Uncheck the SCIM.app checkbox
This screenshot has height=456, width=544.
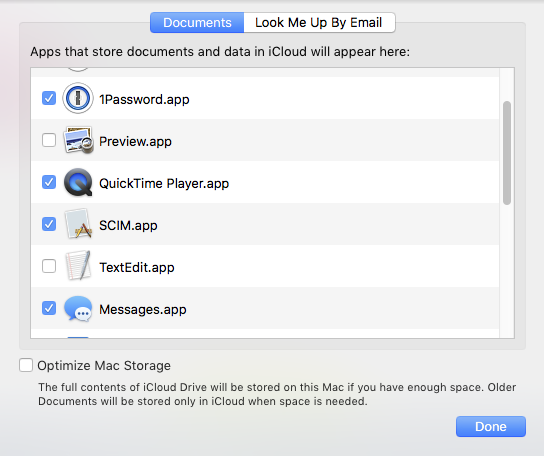[x=49, y=224]
